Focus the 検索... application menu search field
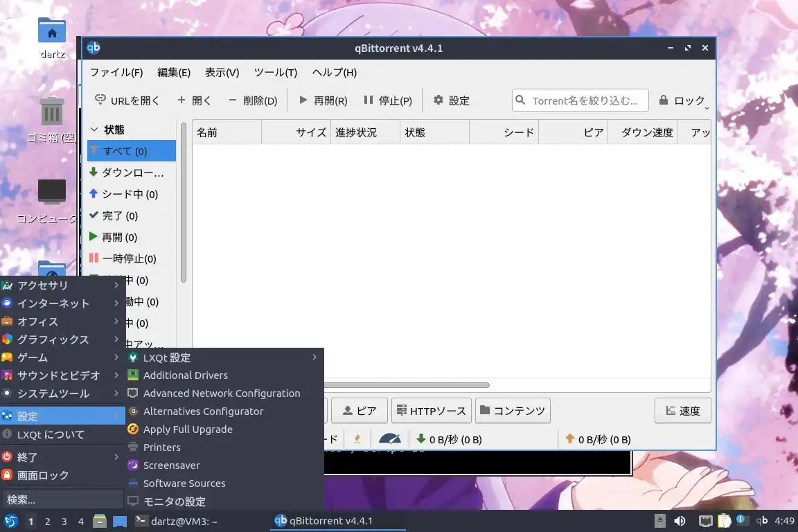 (62, 499)
